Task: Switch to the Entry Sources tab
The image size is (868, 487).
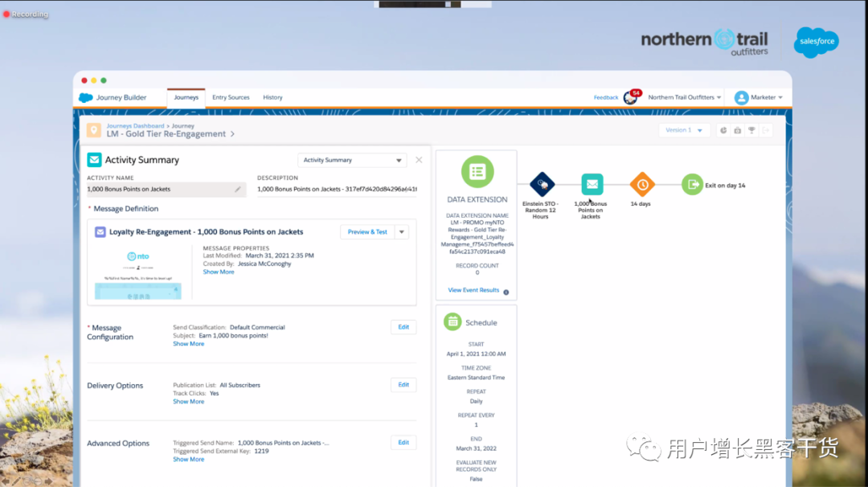Action: coord(231,97)
